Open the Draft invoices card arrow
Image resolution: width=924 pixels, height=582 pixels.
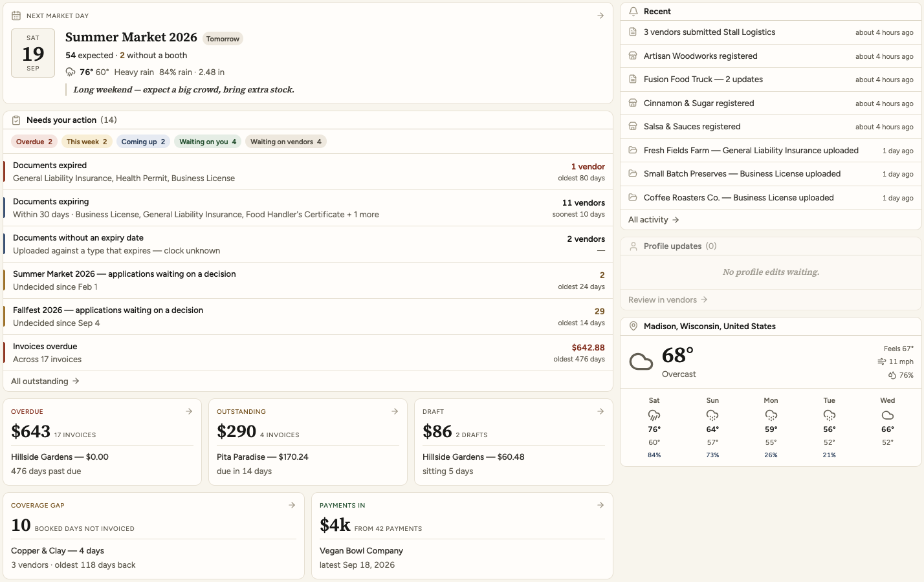pos(600,411)
